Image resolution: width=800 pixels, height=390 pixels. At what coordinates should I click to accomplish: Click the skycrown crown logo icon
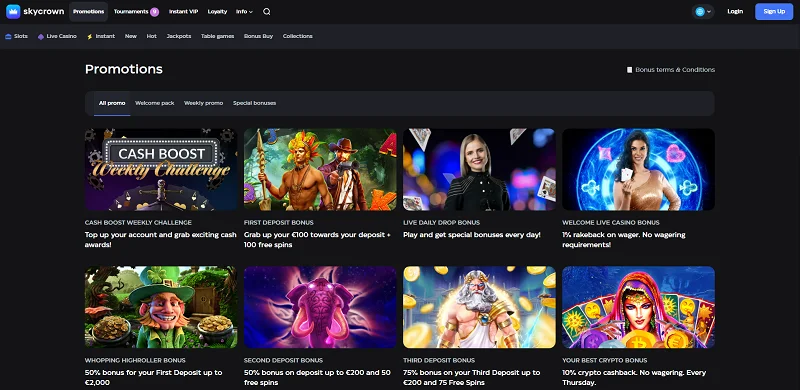[13, 11]
